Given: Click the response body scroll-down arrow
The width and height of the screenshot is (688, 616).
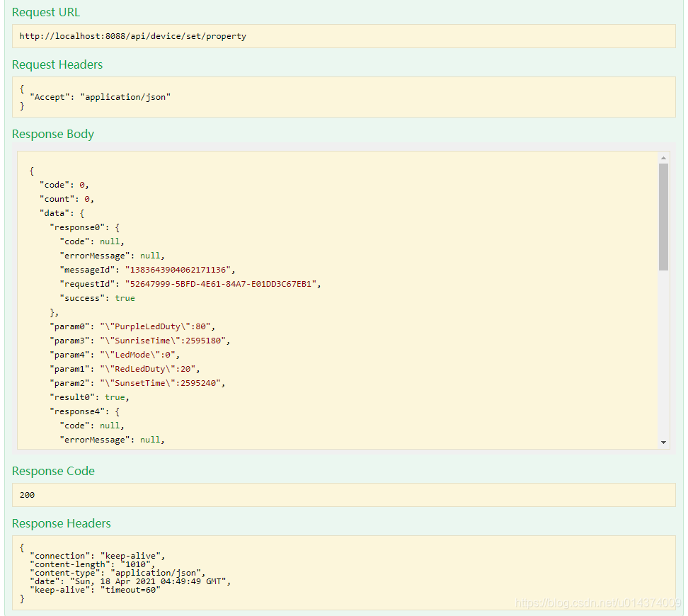Looking at the screenshot, I should tap(663, 443).
